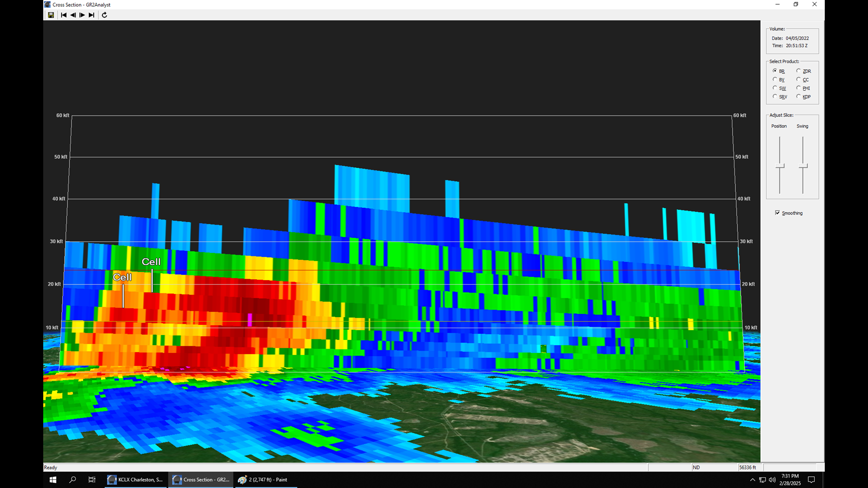The image size is (868, 488).
Task: Step back one frame
Action: coord(73,15)
